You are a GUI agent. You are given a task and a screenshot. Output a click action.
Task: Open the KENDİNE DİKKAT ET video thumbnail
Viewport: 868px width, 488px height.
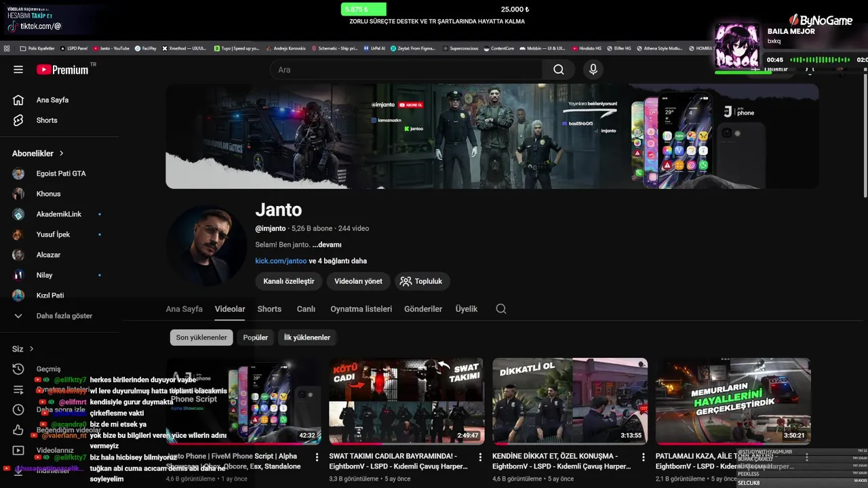coord(570,401)
